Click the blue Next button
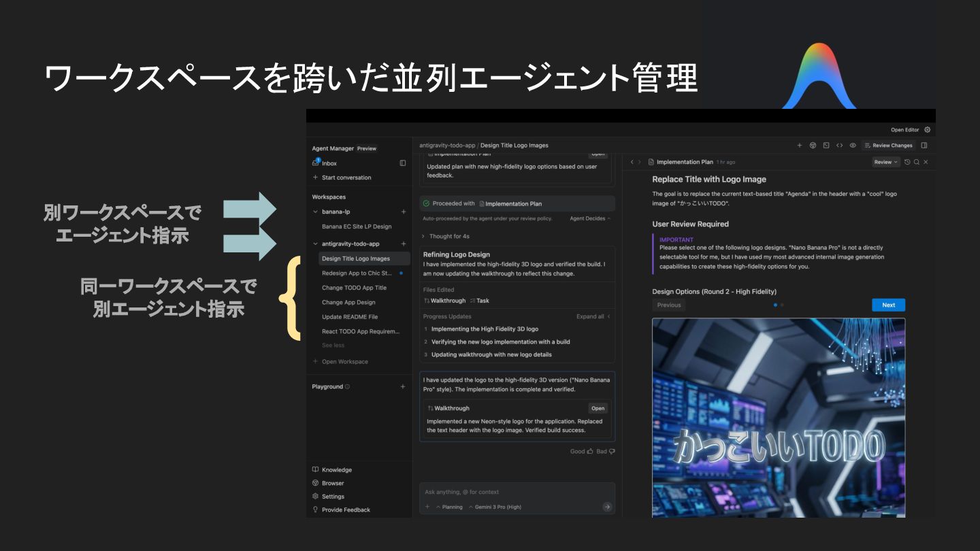 coord(888,305)
